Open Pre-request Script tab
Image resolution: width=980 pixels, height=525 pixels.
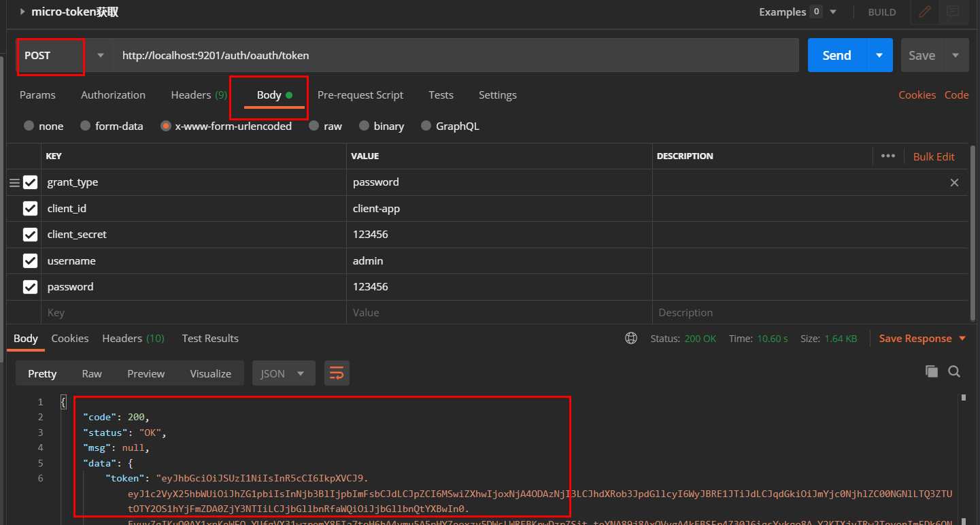tap(360, 95)
